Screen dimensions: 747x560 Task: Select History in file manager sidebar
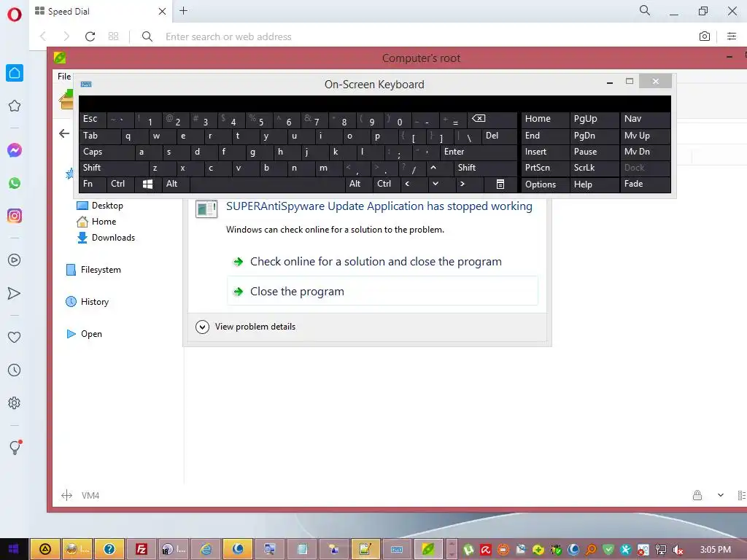point(88,301)
